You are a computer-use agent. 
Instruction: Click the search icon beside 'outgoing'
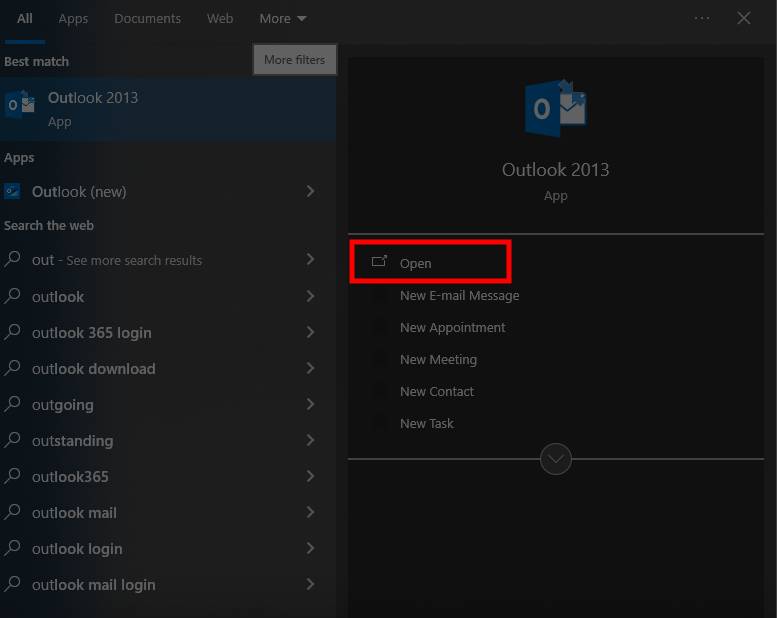point(12,404)
